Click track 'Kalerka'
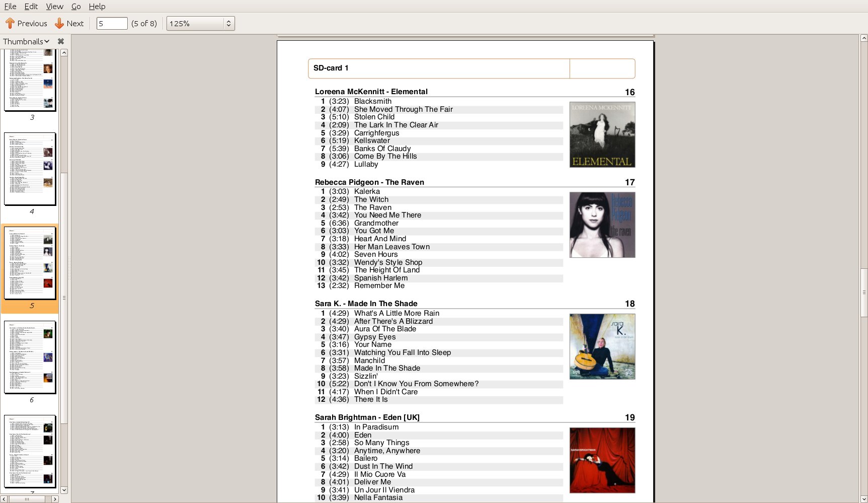The image size is (868, 503). coord(367,191)
